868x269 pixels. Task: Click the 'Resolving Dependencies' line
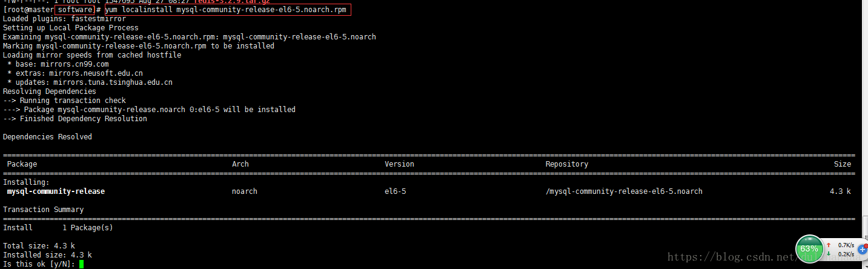pos(50,91)
